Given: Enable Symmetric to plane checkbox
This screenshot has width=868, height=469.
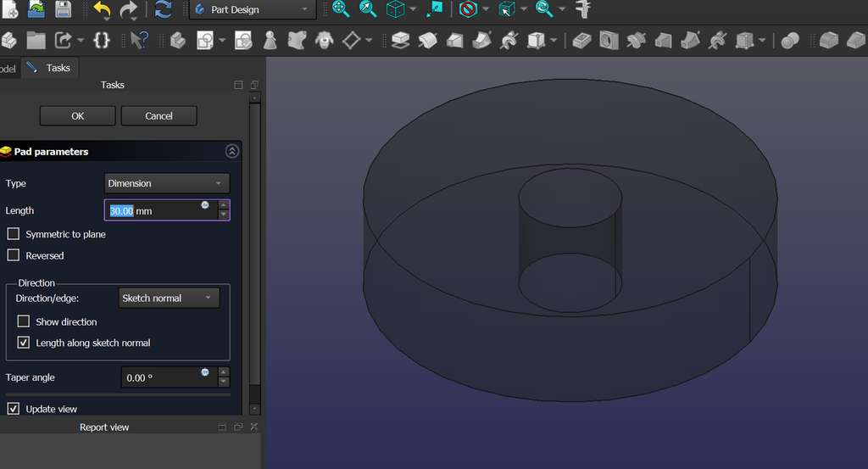Looking at the screenshot, I should point(14,234).
